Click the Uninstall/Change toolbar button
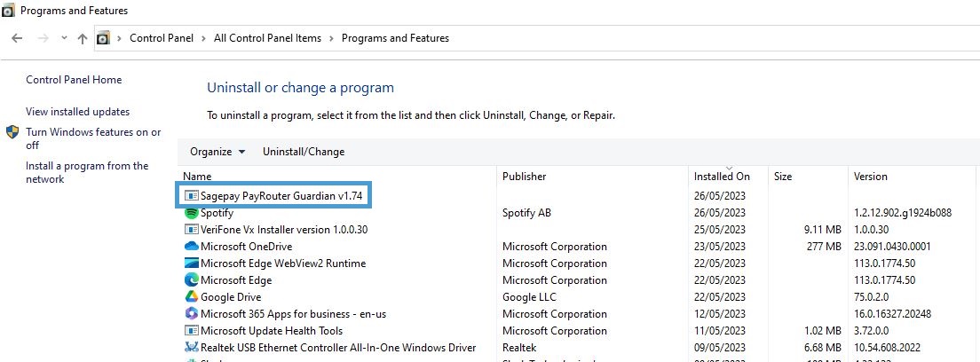The image size is (980, 362). [304, 152]
